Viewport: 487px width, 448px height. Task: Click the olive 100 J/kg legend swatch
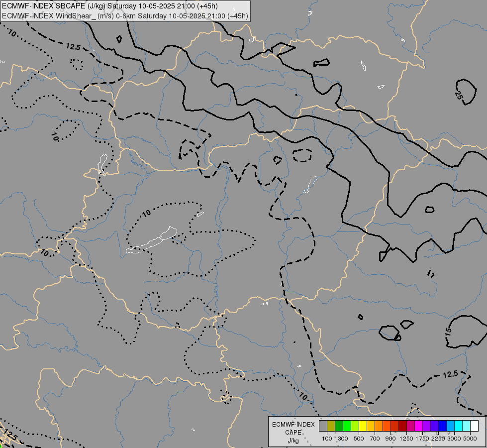(331, 426)
